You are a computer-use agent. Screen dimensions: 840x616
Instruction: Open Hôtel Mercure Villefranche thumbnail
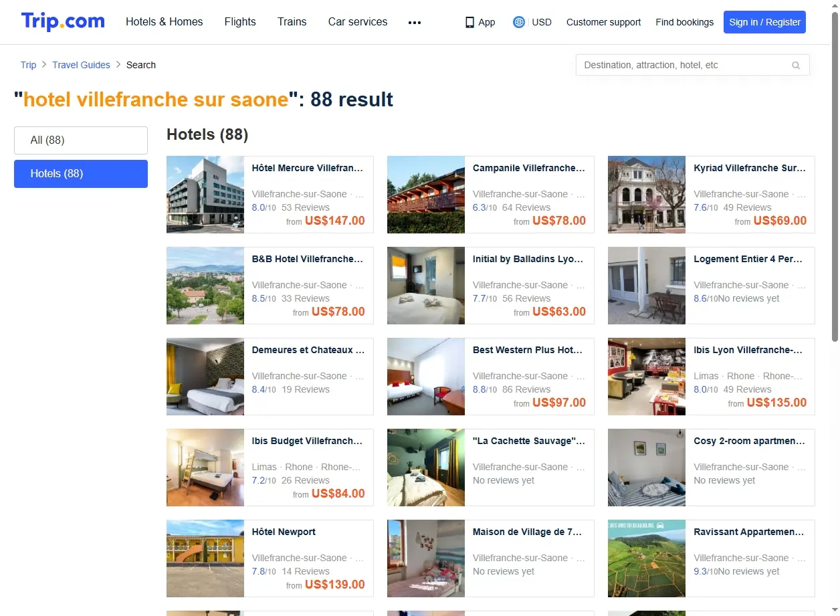coord(205,195)
